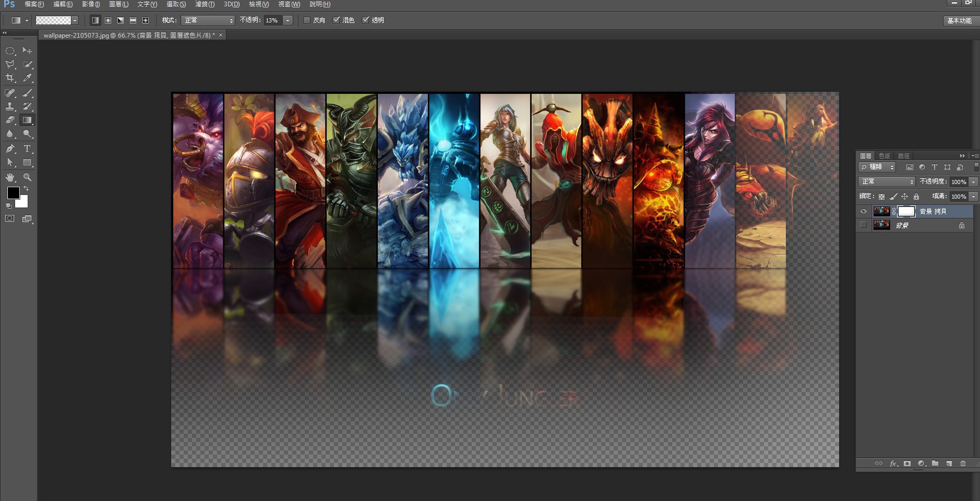Image resolution: width=980 pixels, height=501 pixels.
Task: Filter layers by type layers icon
Action: tap(935, 167)
